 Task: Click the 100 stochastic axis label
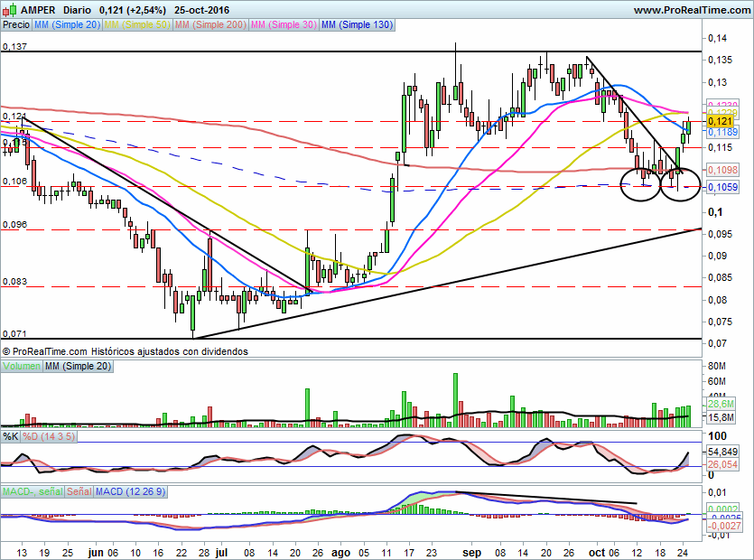[718, 436]
